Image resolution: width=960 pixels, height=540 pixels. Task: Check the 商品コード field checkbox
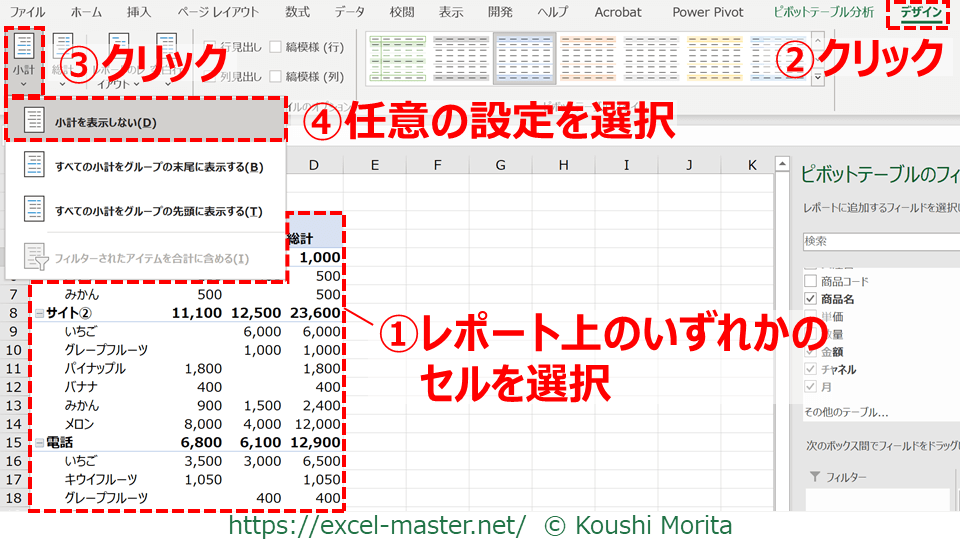(811, 282)
